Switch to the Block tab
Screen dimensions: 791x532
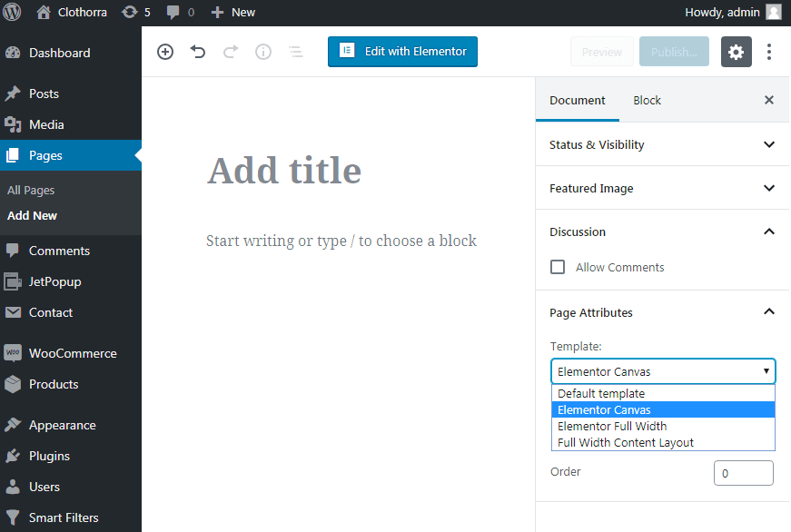click(x=647, y=100)
